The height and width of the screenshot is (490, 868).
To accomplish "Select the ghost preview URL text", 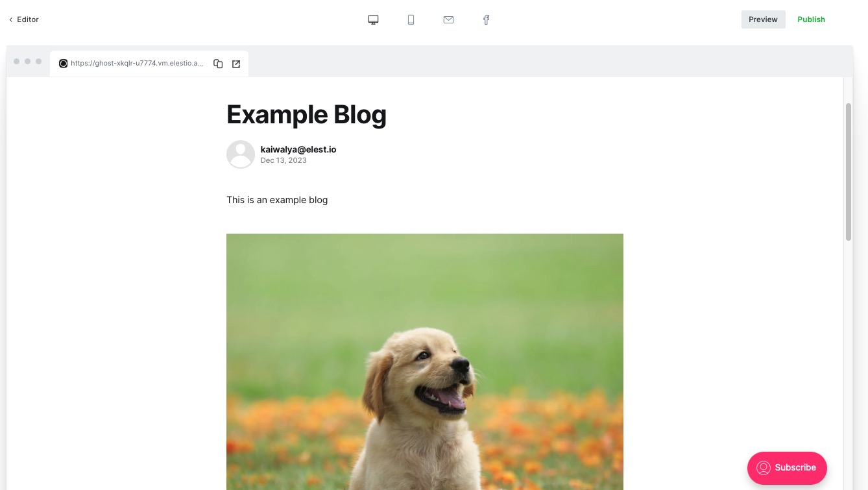I will (136, 64).
